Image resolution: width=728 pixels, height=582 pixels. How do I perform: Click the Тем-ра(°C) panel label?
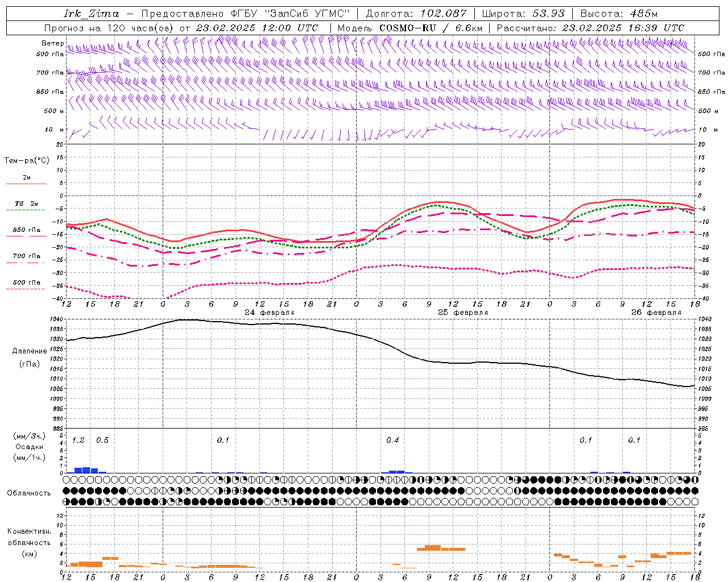tap(27, 161)
